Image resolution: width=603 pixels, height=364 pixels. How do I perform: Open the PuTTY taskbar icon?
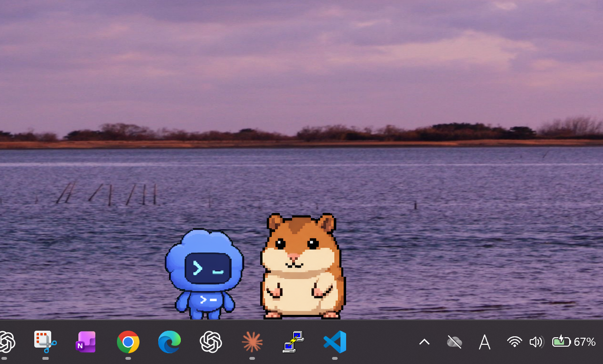294,342
